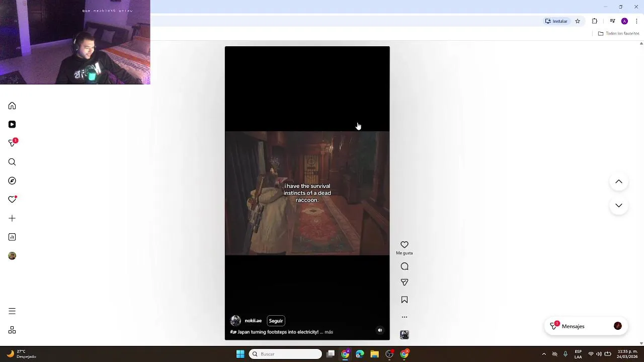The height and width of the screenshot is (362, 644).
Task: Open the reel's three-dot options
Action: tap(405, 317)
